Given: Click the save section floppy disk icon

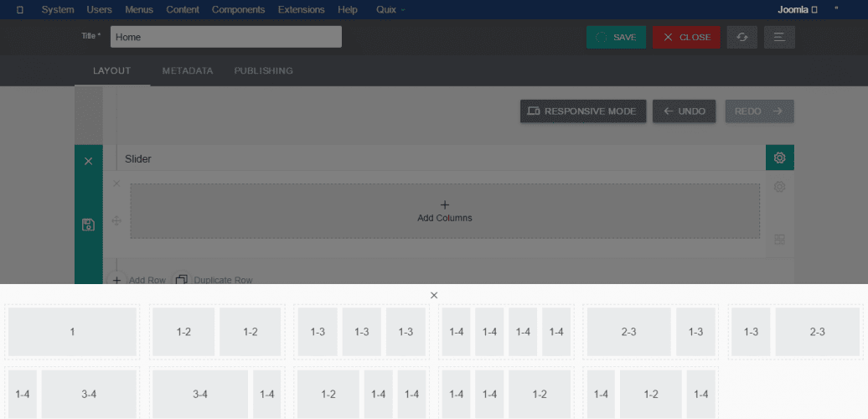Looking at the screenshot, I should [88, 224].
